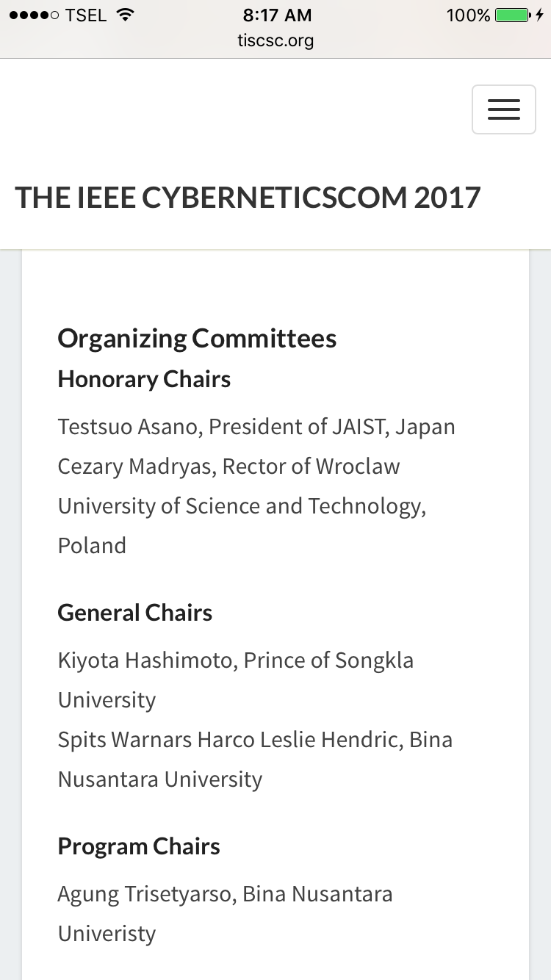
Task: Tap the Wi-Fi signal icon
Action: click(126, 15)
